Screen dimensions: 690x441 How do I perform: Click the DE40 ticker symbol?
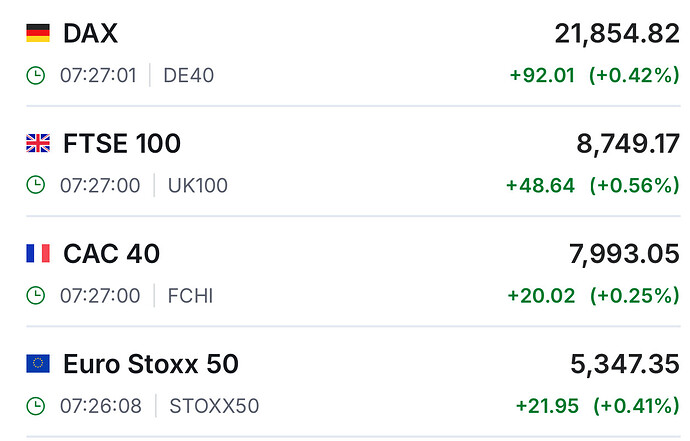tap(188, 76)
